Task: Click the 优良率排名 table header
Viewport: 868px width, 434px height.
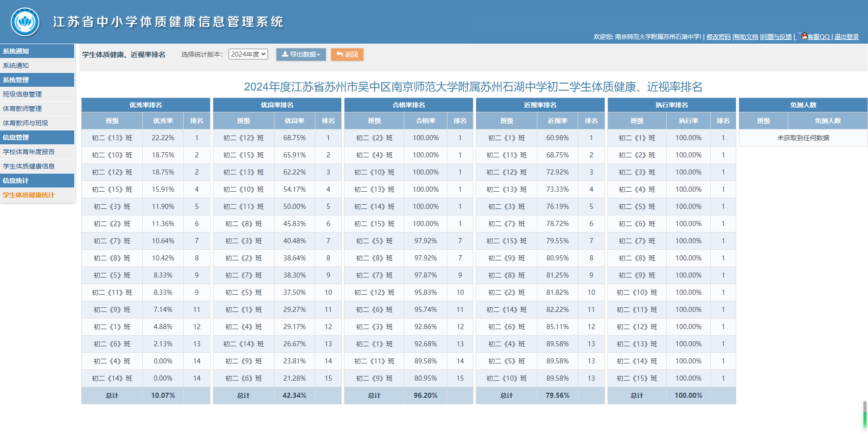Action: [277, 105]
